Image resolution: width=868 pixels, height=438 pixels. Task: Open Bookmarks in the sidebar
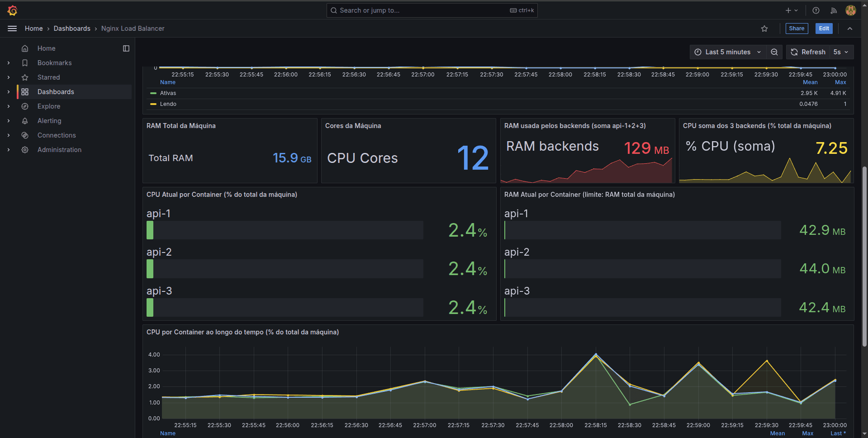(x=54, y=63)
